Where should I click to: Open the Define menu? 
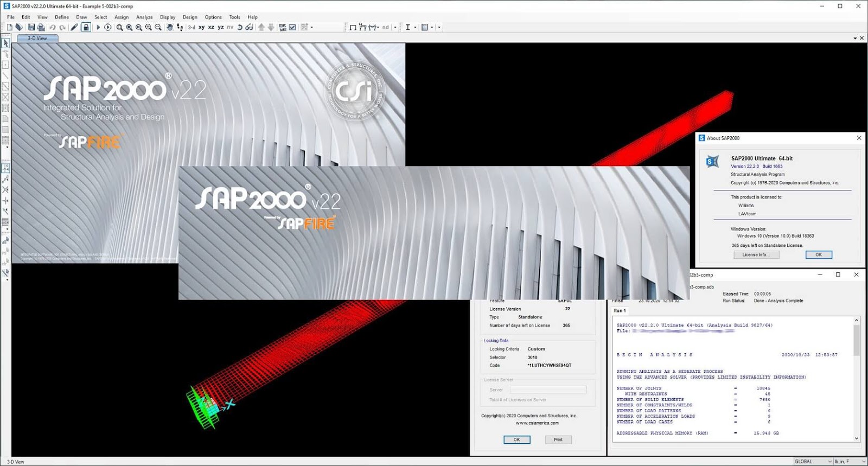(x=62, y=17)
